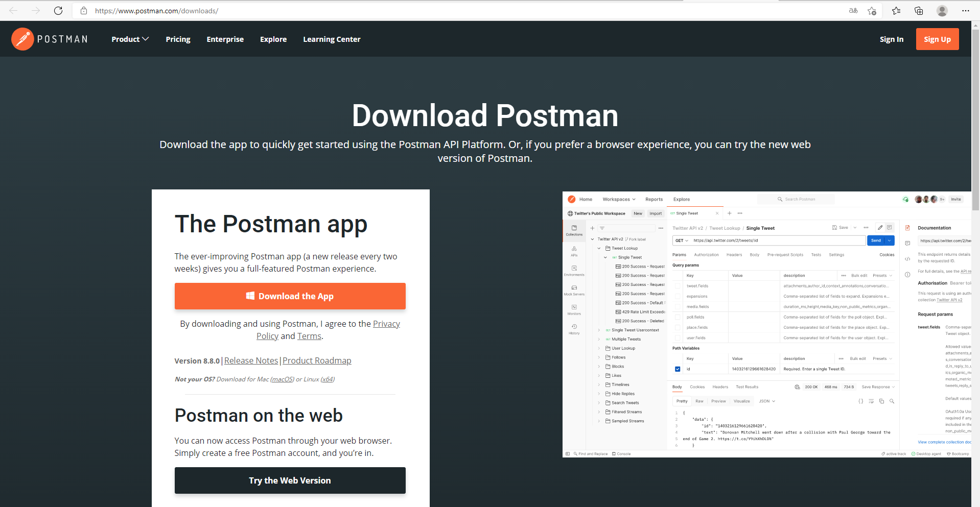Screen dimensions: 980x507
Task: Reload the page with refresh icon
Action: [58, 11]
